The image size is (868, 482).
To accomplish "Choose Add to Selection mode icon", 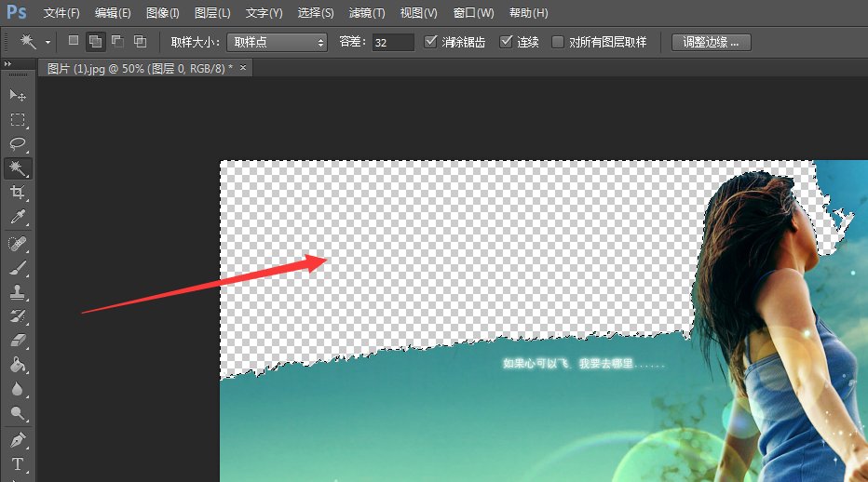I will tap(95, 42).
